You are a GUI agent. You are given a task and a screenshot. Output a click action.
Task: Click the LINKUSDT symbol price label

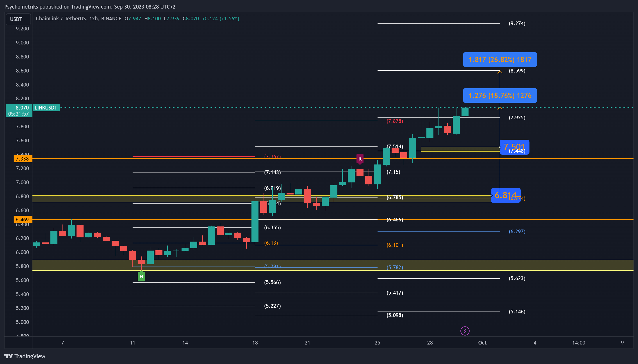[46, 108]
